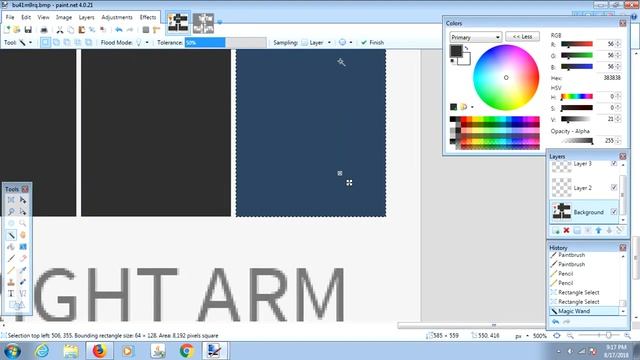Click the Tolerance slider bar
This screenshot has width=640, height=360.
[225, 42]
